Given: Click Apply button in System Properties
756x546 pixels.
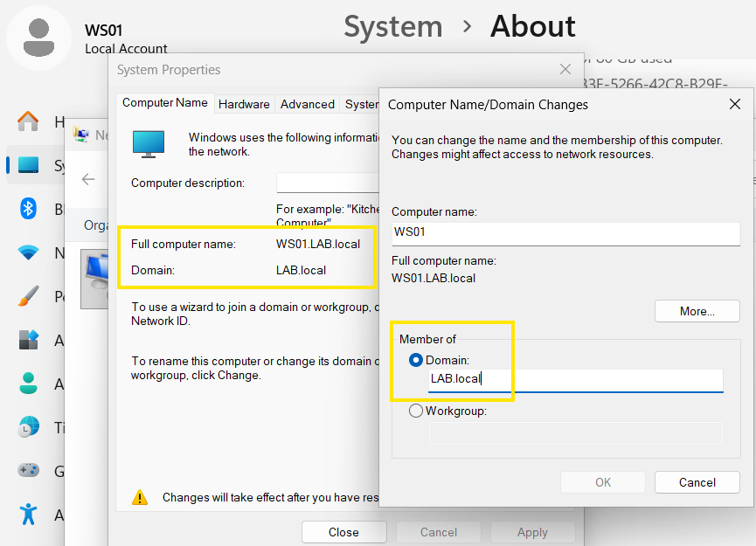Looking at the screenshot, I should (532, 532).
